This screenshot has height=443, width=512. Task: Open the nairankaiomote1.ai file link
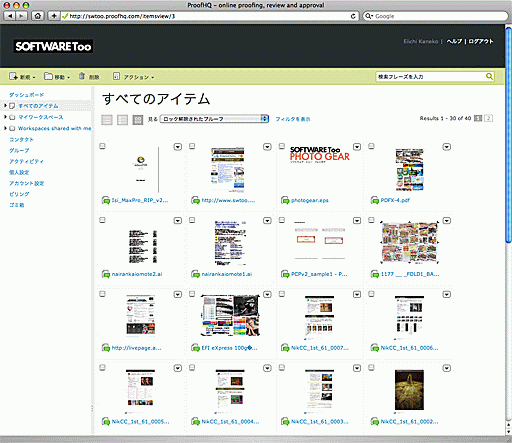point(227,274)
